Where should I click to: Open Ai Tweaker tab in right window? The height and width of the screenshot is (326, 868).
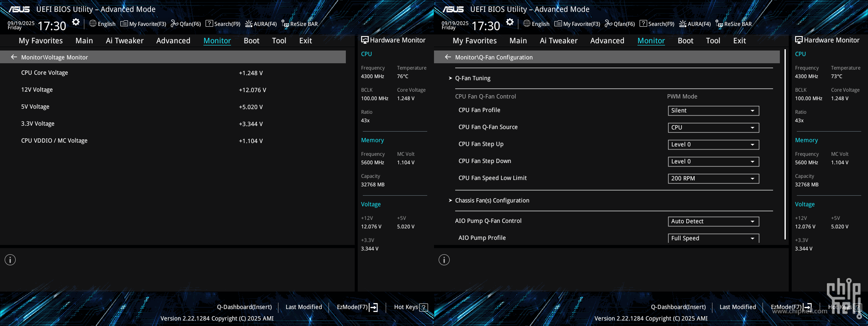(559, 41)
